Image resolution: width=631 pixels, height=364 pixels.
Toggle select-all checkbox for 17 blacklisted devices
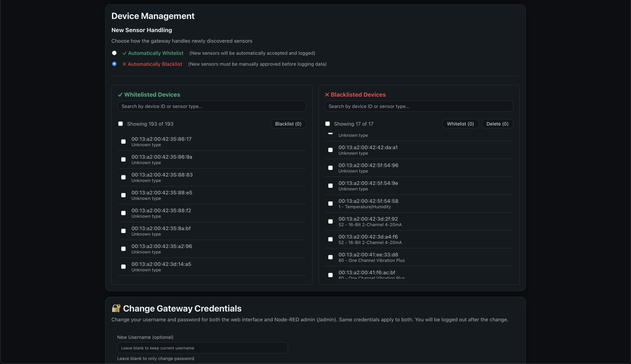327,124
